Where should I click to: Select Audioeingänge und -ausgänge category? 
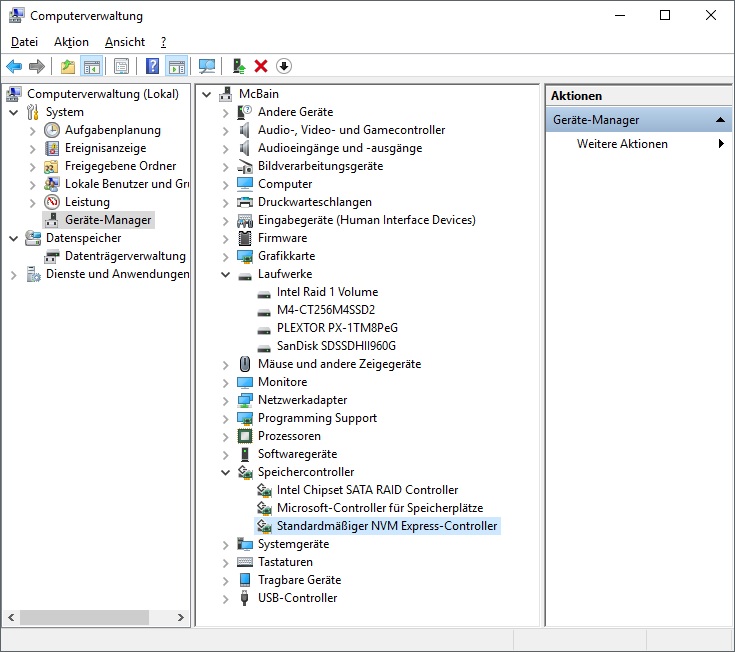coord(340,148)
